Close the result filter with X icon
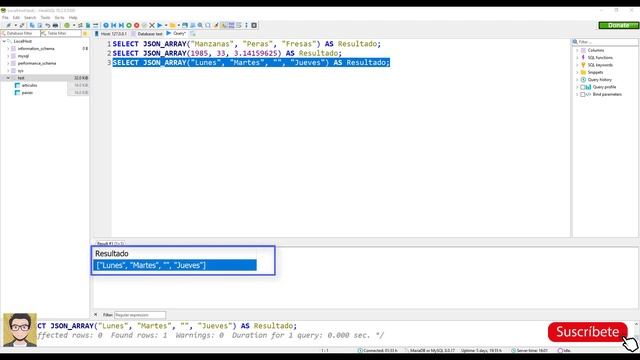Image resolution: width=640 pixels, height=360 pixels. click(x=96, y=315)
